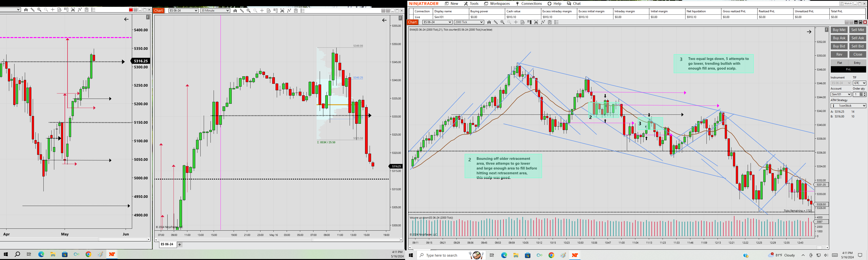This screenshot has width=868, height=260.
Task: Select crosshair icon in 30 Minute chart toolbar
Action: pos(262,11)
